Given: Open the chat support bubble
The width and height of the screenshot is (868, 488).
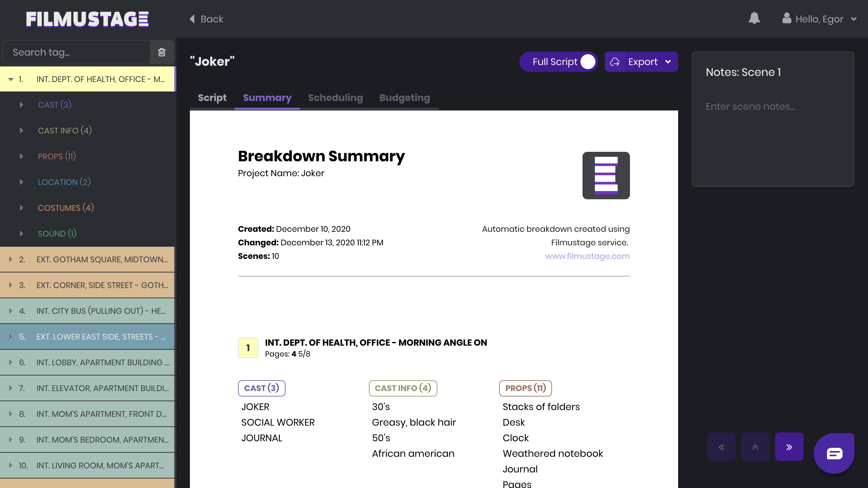Looking at the screenshot, I should [x=834, y=453].
